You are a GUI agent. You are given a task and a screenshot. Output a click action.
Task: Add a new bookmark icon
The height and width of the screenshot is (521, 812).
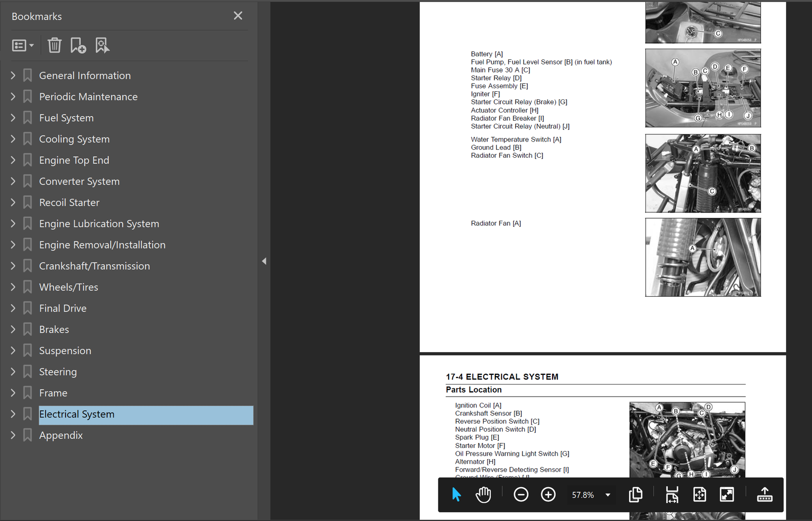78,45
